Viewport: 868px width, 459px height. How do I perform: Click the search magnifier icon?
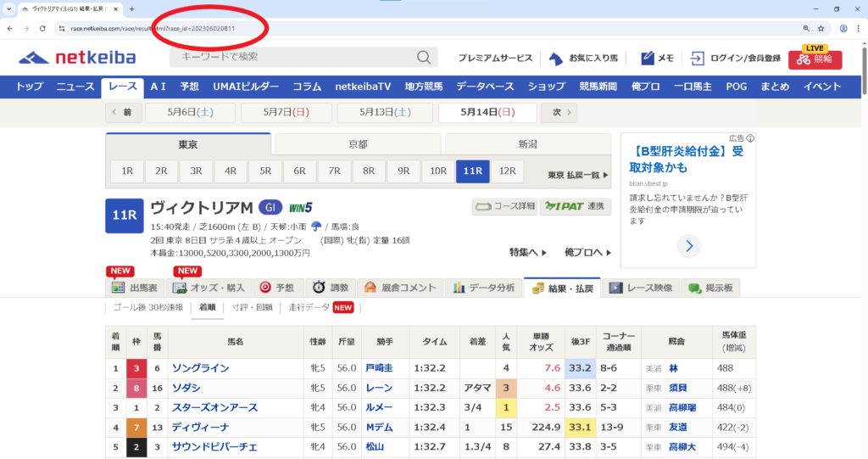tap(423, 57)
